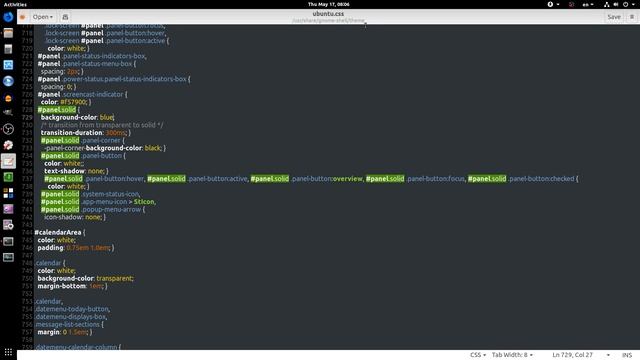
Task: Click the network icon in the top bar
Action: (607, 4)
